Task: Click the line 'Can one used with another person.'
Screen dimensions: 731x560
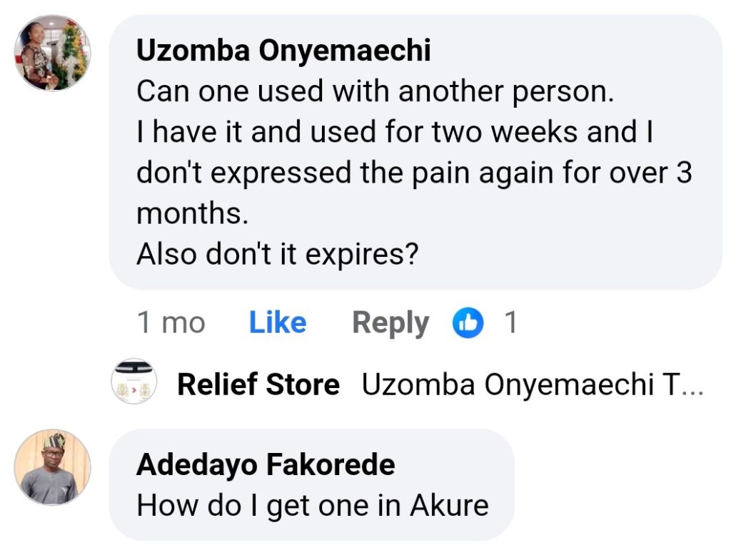Action: click(x=375, y=91)
